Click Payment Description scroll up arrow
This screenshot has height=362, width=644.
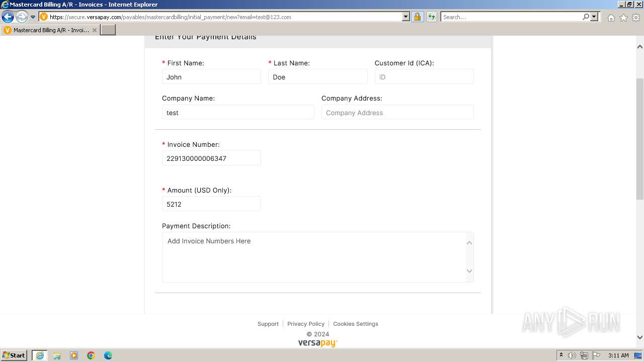[x=469, y=243]
